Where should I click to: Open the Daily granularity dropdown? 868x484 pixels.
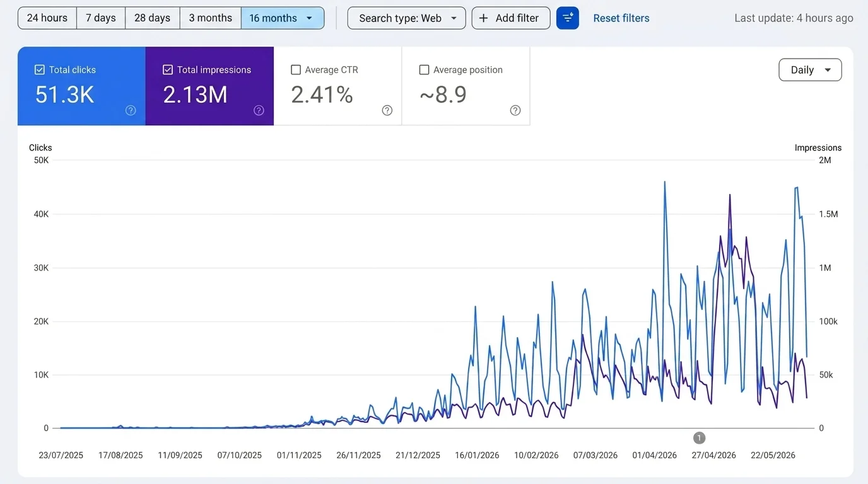[811, 70]
